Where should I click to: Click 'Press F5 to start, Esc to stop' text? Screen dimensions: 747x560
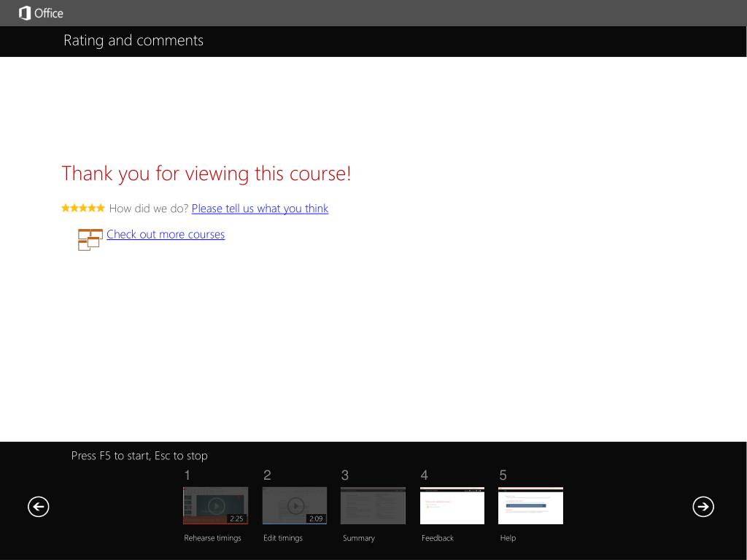click(139, 456)
